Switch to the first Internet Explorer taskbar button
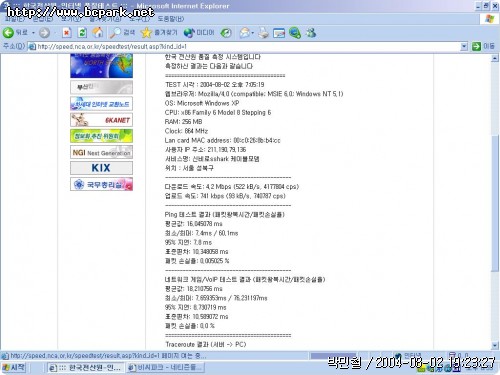 click(85, 368)
